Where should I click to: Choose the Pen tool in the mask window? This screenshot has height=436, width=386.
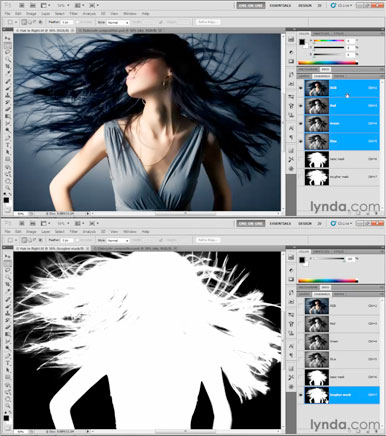7,356
